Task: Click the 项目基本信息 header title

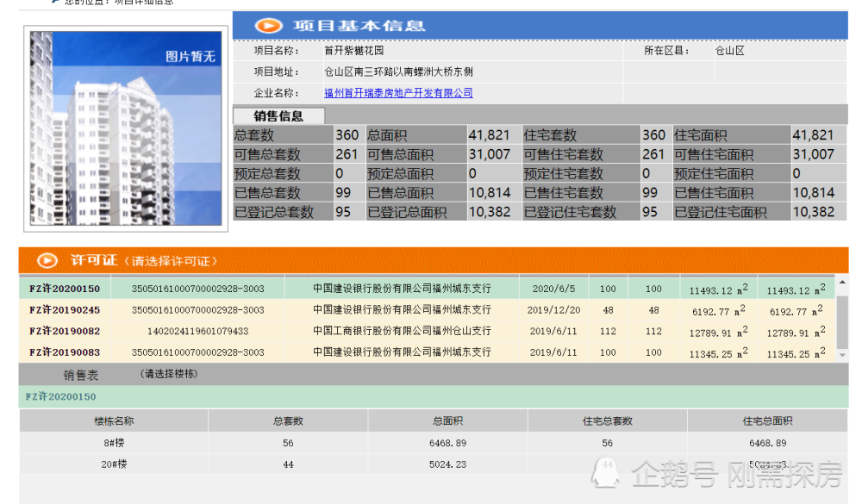Action: coord(359,26)
